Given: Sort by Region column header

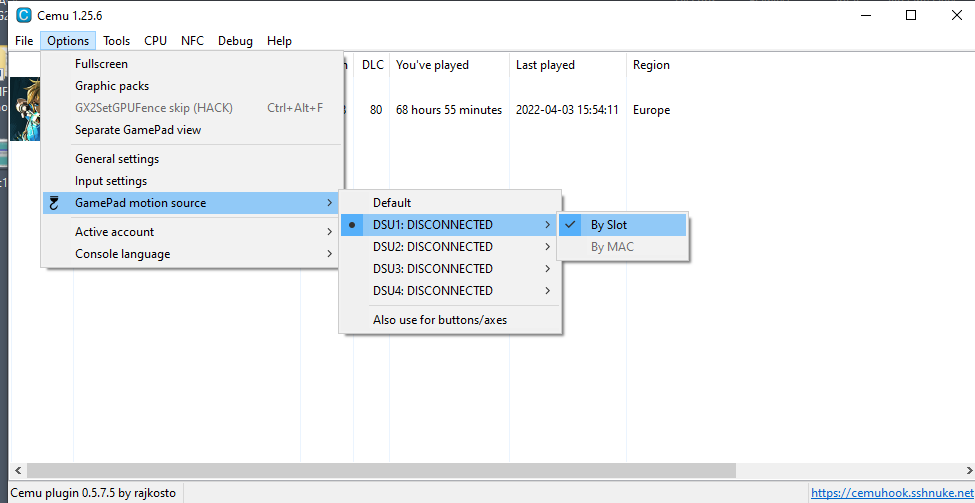Looking at the screenshot, I should (651, 65).
